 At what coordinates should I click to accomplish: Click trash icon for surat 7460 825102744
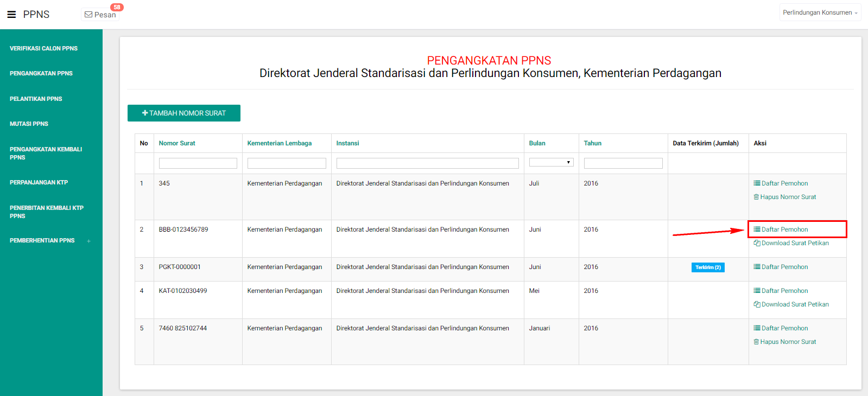coord(756,342)
